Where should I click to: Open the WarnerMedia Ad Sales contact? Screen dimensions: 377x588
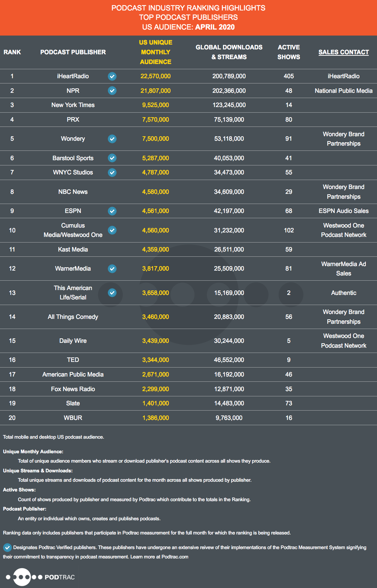343,269
